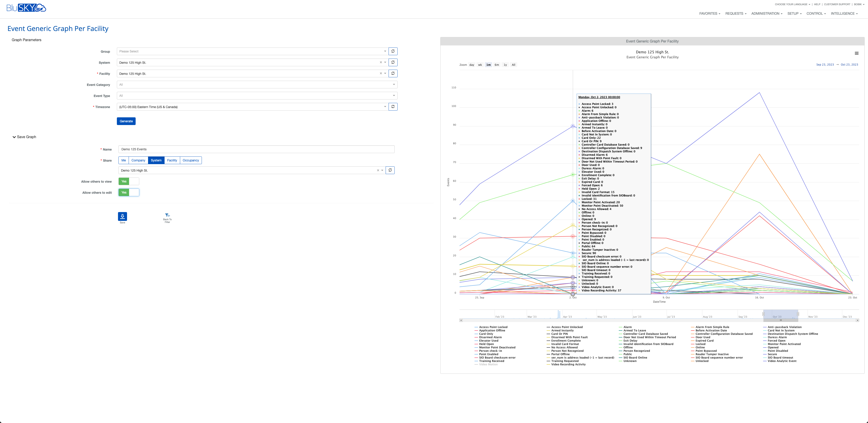
Task: Click the Save icon below the form
Action: click(122, 216)
